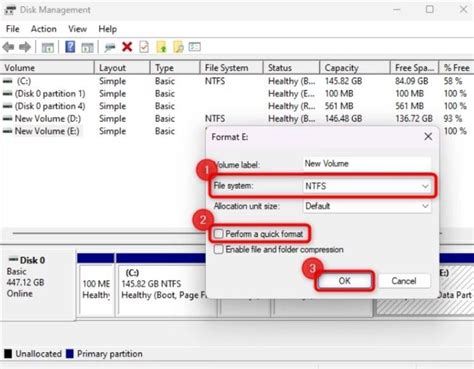Image resolution: width=474 pixels, height=369 pixels.
Task: Click the Show/Hide Action Pane toolbar icon
Action: tap(87, 47)
